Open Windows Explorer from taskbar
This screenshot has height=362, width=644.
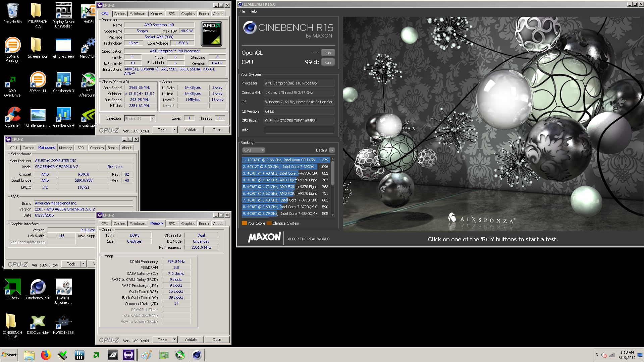pos(29,355)
